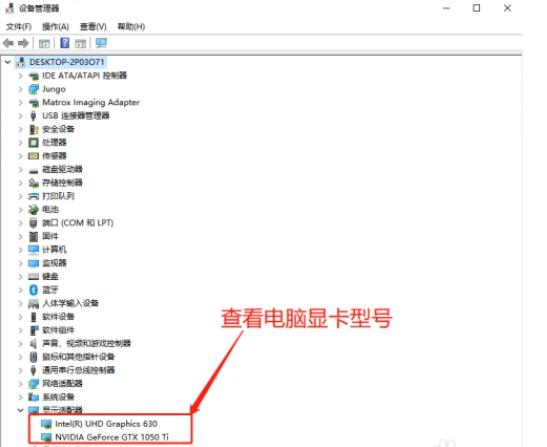This screenshot has height=447, width=547.
Task: Collapse the DESKTOP-2P03O71 root node
Action: point(8,62)
